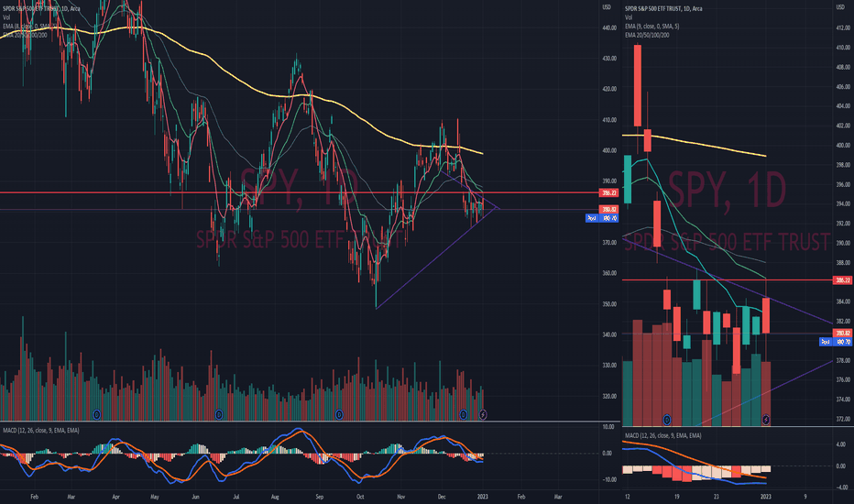Click the 360.00 price axis label
This screenshot has width=854, height=504.
point(609,273)
